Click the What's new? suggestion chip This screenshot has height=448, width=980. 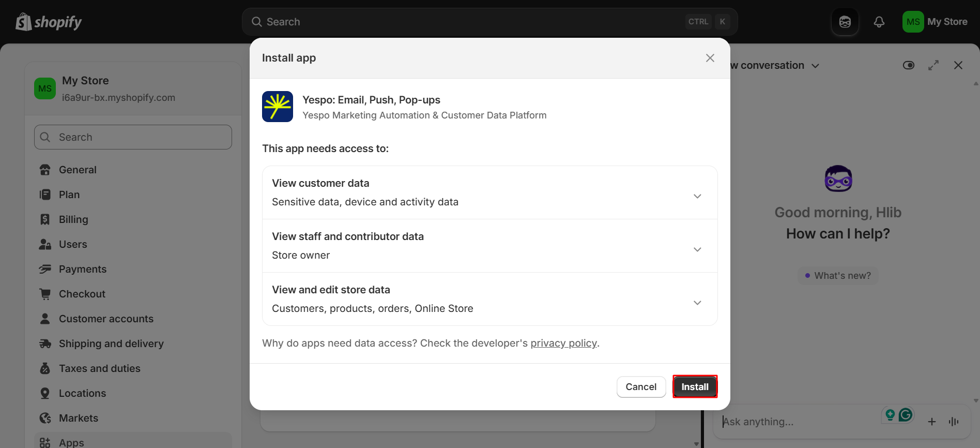coord(838,276)
